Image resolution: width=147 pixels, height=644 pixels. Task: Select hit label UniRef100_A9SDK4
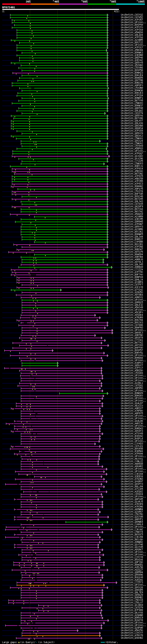tap(132, 315)
